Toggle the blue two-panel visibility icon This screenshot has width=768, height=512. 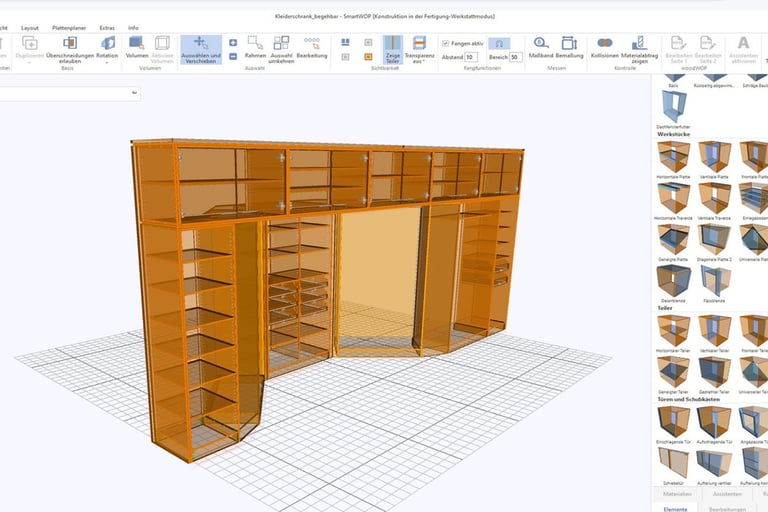[x=345, y=43]
